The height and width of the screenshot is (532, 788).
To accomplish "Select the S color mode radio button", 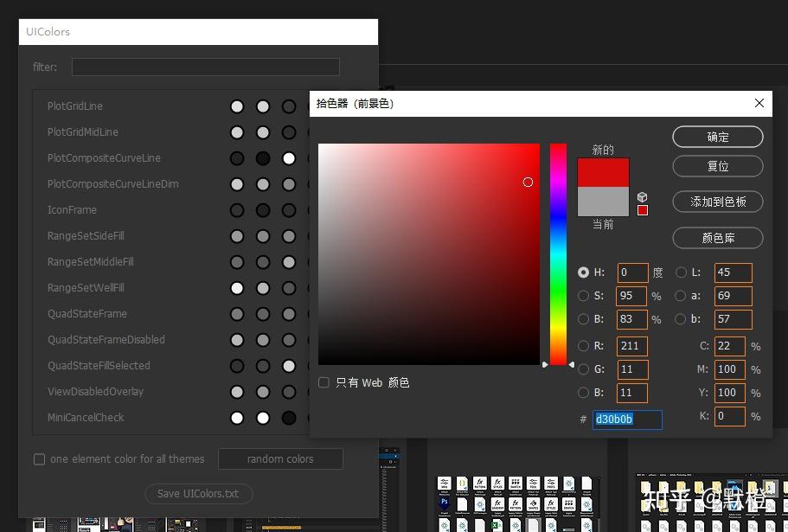I will (x=584, y=296).
